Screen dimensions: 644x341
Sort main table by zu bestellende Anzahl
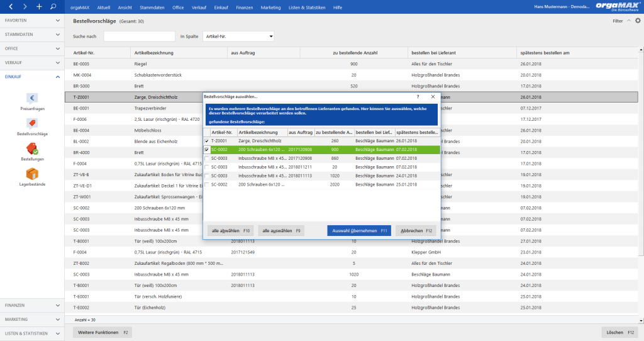(x=355, y=53)
